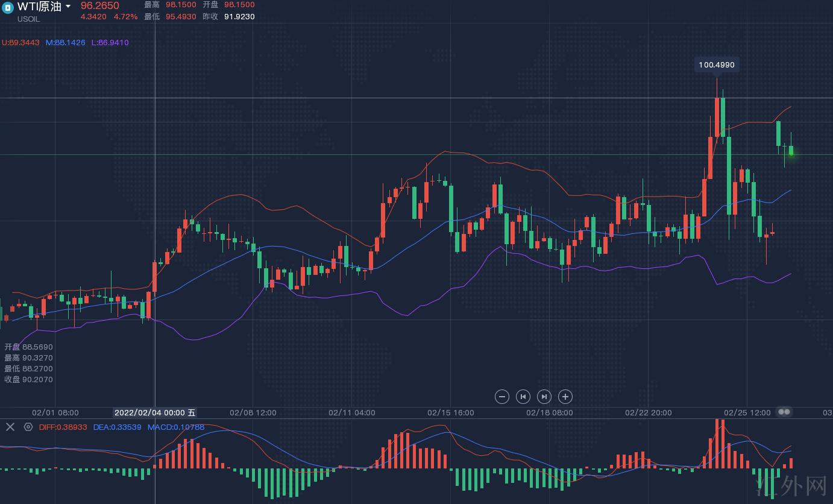Click the 100.4990 high price label
The image size is (833, 504).
tap(716, 65)
